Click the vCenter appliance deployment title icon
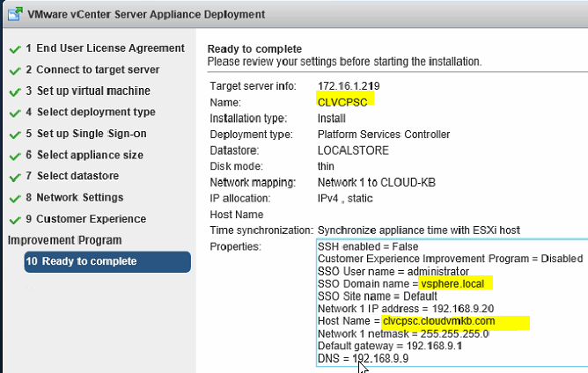 coord(15,14)
